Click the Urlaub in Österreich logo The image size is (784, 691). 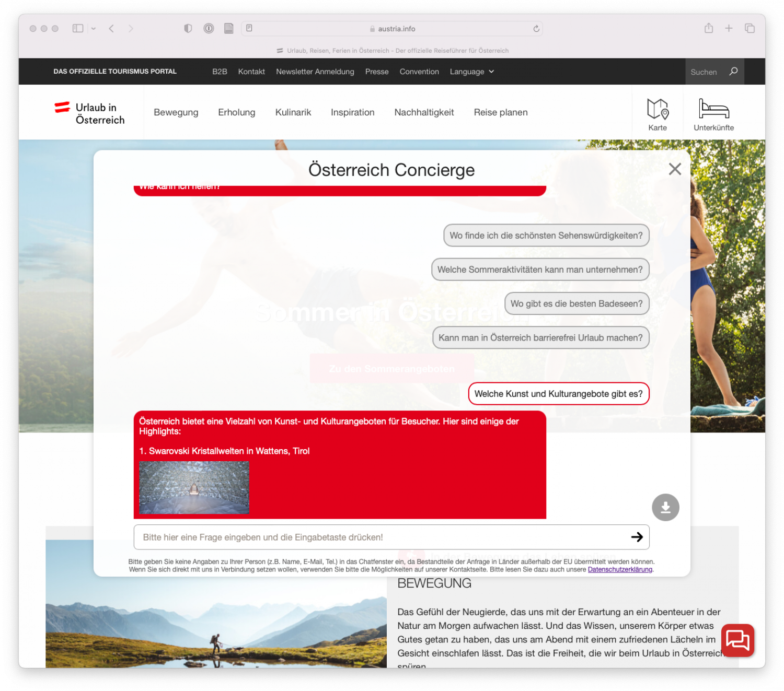coord(90,113)
